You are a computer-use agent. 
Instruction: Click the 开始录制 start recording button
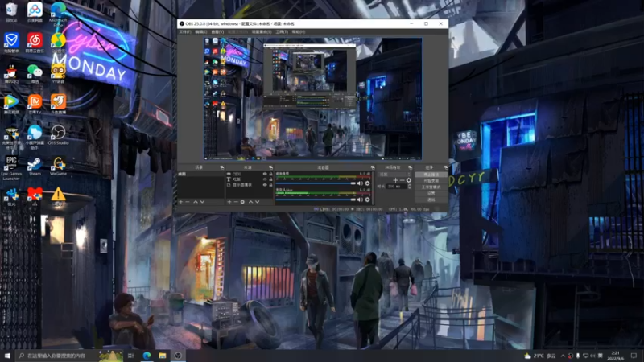point(431,180)
